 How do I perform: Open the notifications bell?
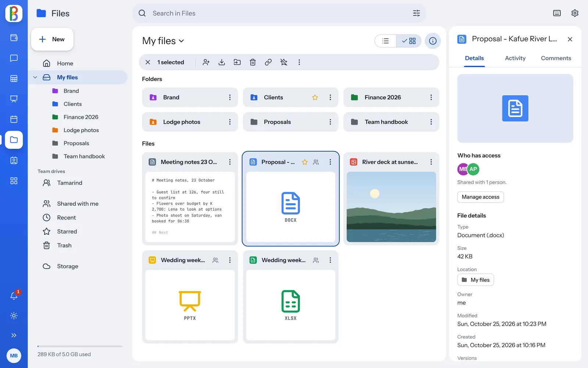[x=14, y=295]
